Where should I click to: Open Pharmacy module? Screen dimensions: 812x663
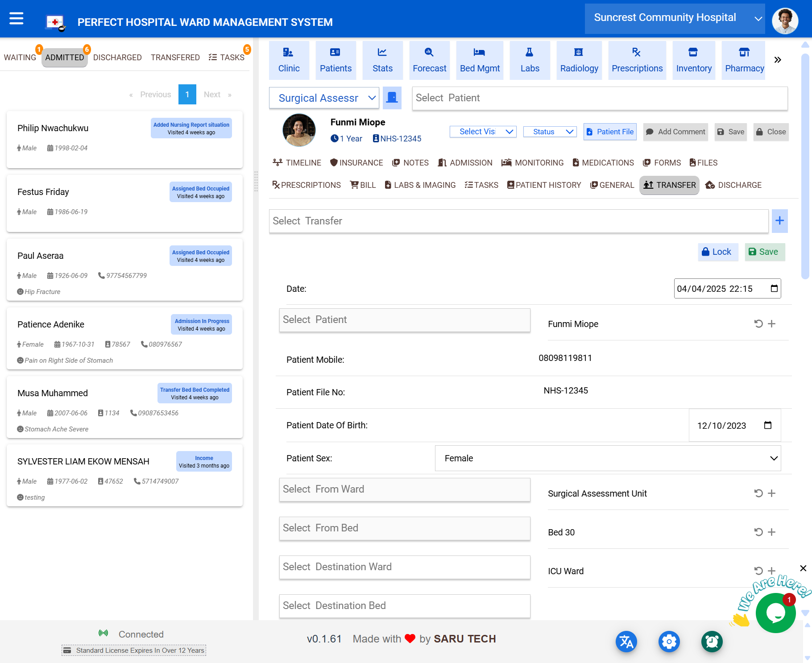[743, 60]
